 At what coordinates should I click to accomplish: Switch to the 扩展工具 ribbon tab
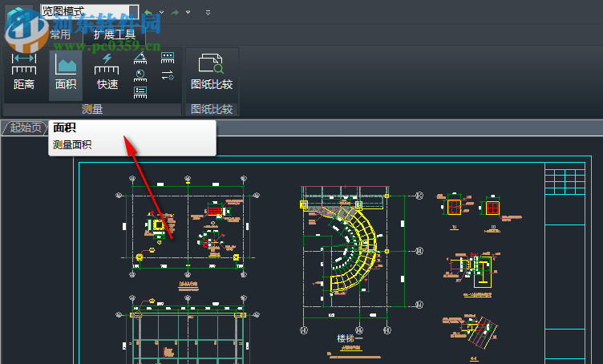click(x=115, y=34)
